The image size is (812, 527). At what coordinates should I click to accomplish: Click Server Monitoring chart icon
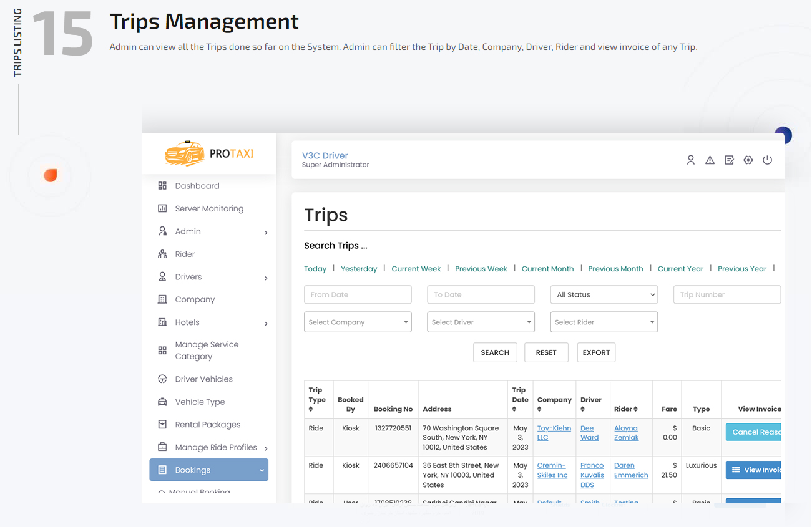(x=162, y=208)
